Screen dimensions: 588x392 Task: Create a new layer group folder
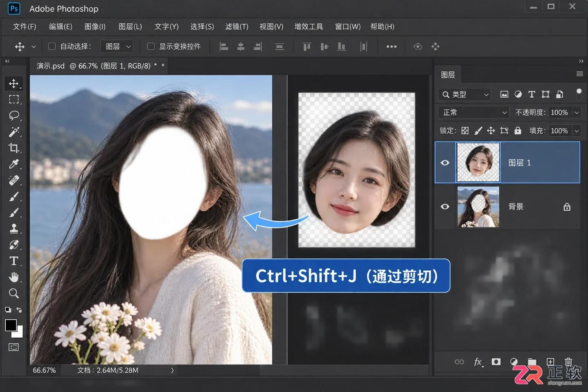pyautogui.click(x=532, y=362)
